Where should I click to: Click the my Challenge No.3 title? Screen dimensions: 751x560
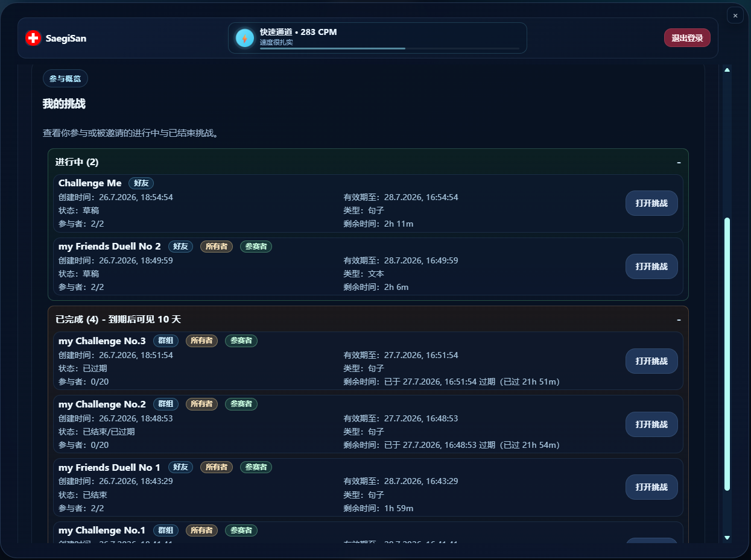coord(102,341)
